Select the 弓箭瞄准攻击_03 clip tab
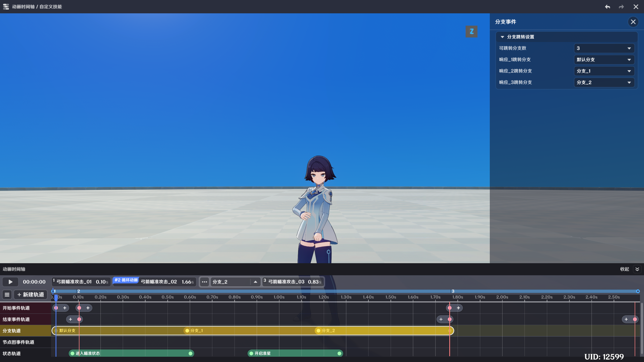The width and height of the screenshot is (644, 362). pos(293,282)
